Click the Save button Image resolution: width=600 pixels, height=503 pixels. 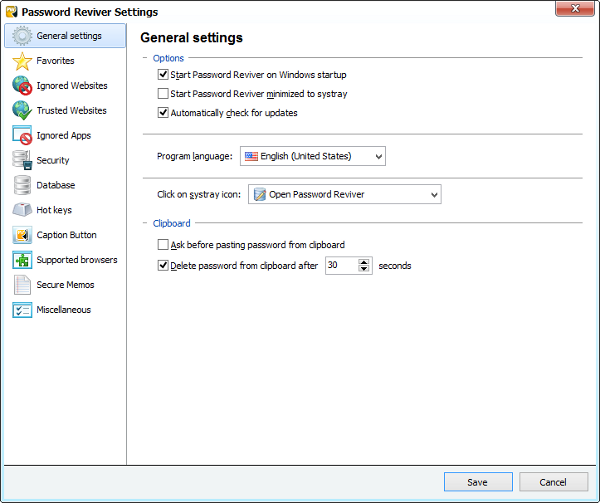pyautogui.click(x=478, y=482)
